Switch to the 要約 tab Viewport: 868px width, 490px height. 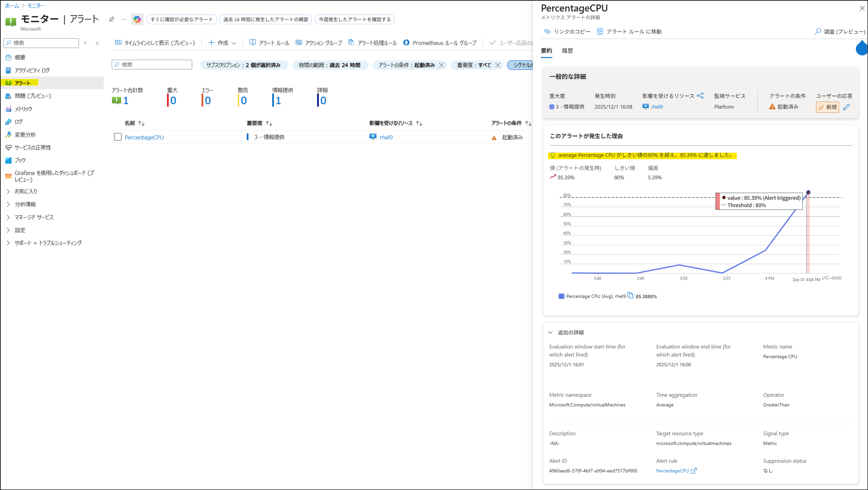point(546,51)
